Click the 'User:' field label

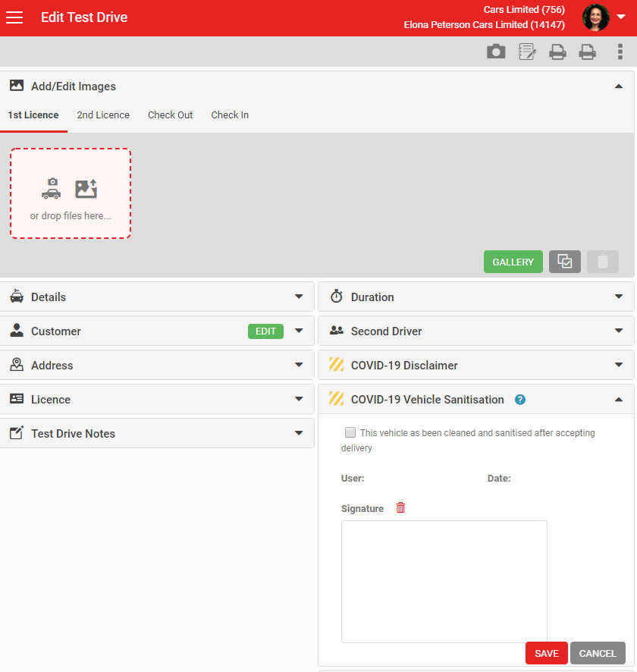coord(353,479)
